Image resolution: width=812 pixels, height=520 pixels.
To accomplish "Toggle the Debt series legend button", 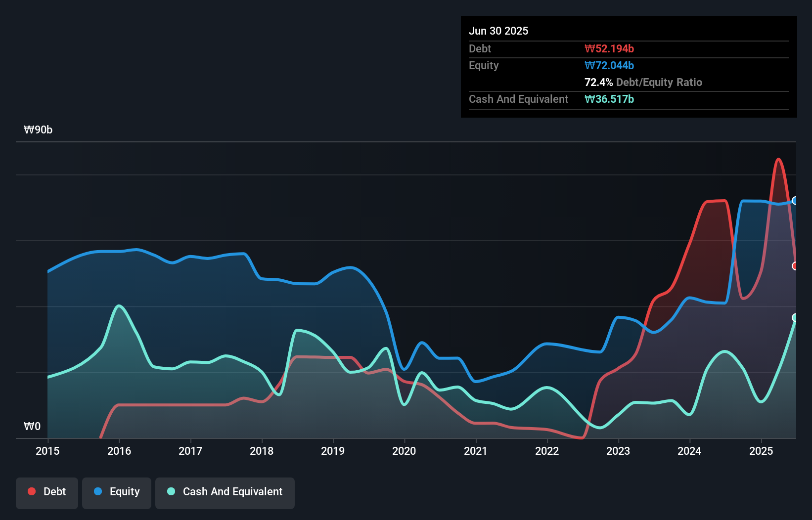I will [47, 492].
